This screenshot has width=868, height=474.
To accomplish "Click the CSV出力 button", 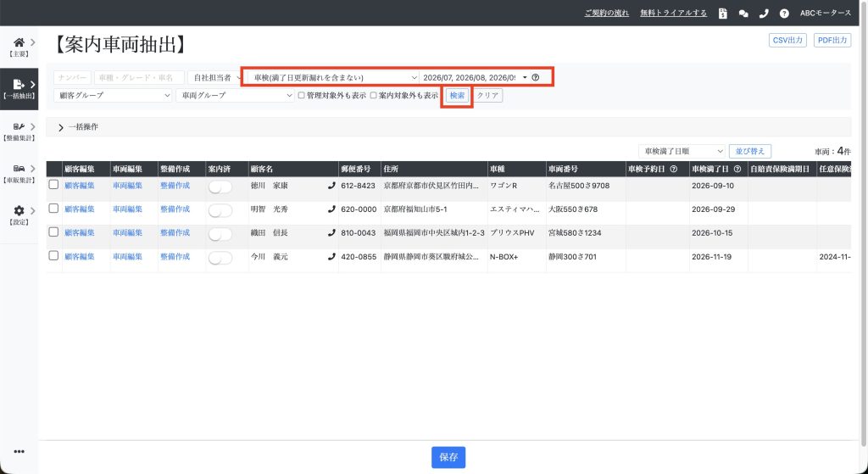I will [x=787, y=41].
